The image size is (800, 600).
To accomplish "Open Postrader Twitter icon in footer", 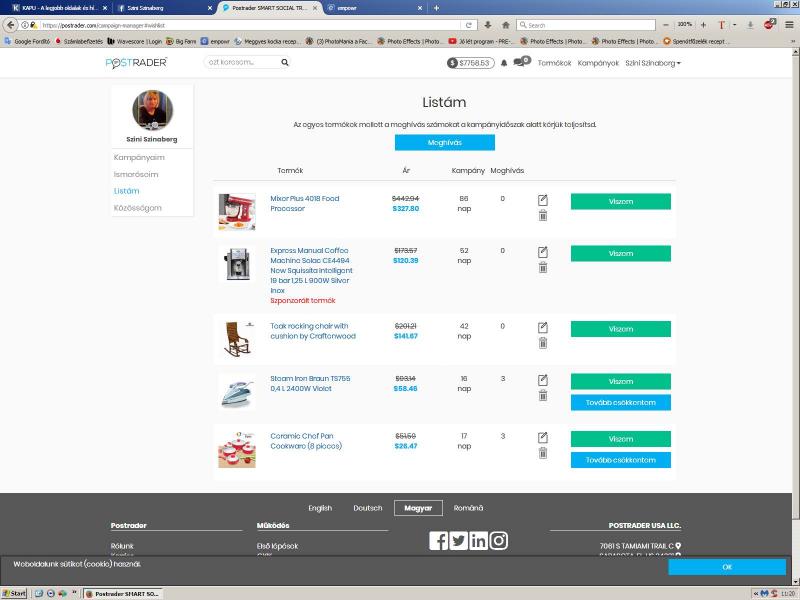I will (458, 540).
